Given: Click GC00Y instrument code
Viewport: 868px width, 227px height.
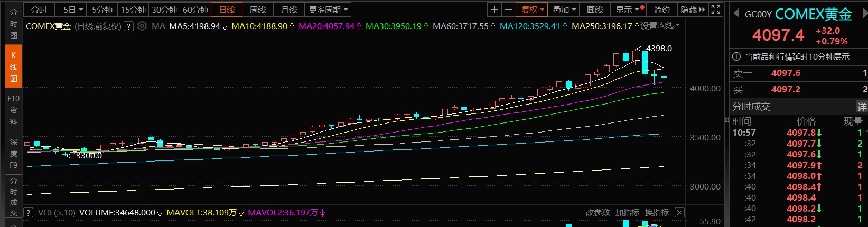Looking at the screenshot, I should 758,15.
